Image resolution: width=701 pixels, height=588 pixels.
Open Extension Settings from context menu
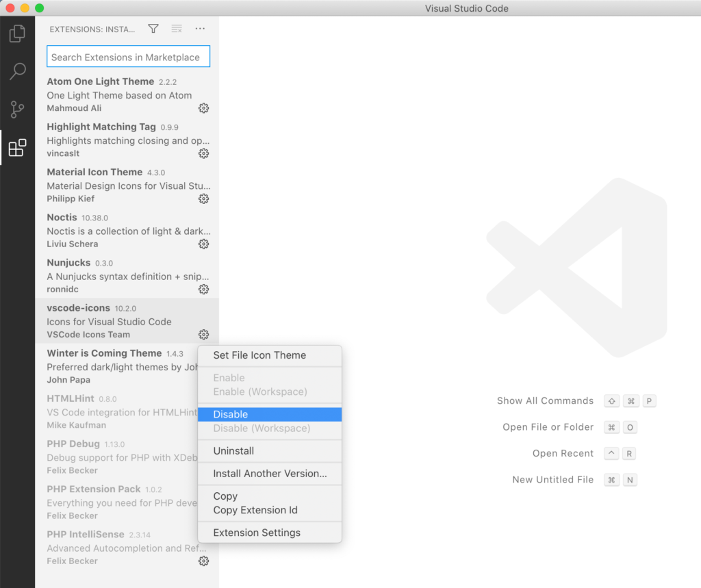point(270,533)
